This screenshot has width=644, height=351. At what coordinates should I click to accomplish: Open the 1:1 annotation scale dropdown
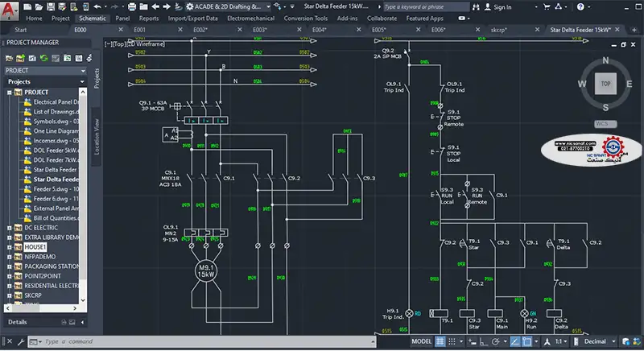(566, 341)
